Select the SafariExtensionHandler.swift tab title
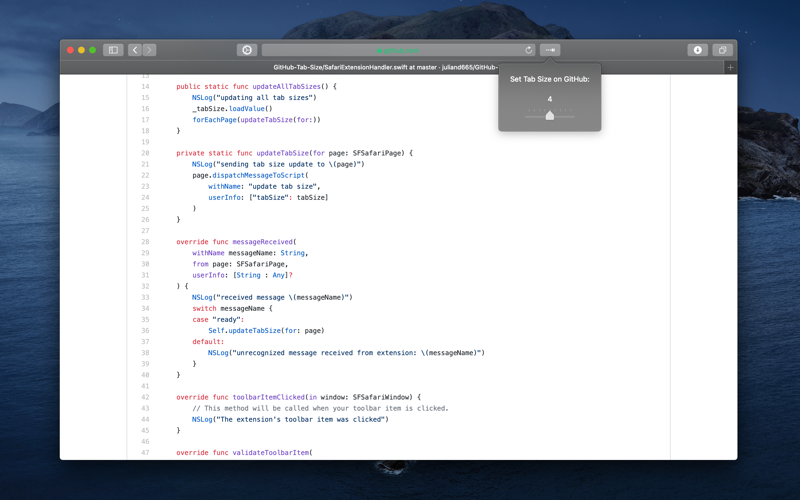The height and width of the screenshot is (500, 800). pyautogui.click(x=385, y=67)
